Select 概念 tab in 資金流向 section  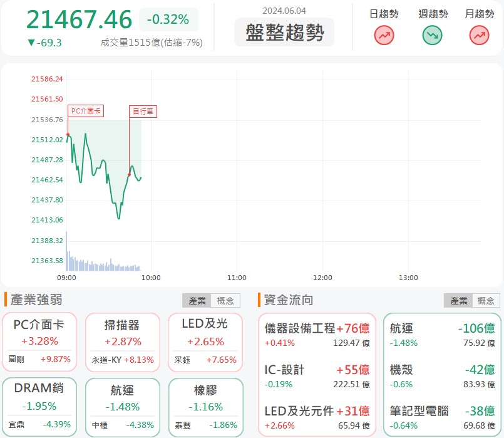tap(486, 301)
